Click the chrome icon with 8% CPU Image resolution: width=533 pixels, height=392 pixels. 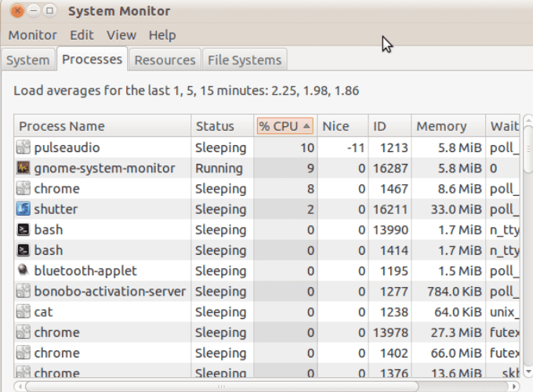click(x=24, y=188)
